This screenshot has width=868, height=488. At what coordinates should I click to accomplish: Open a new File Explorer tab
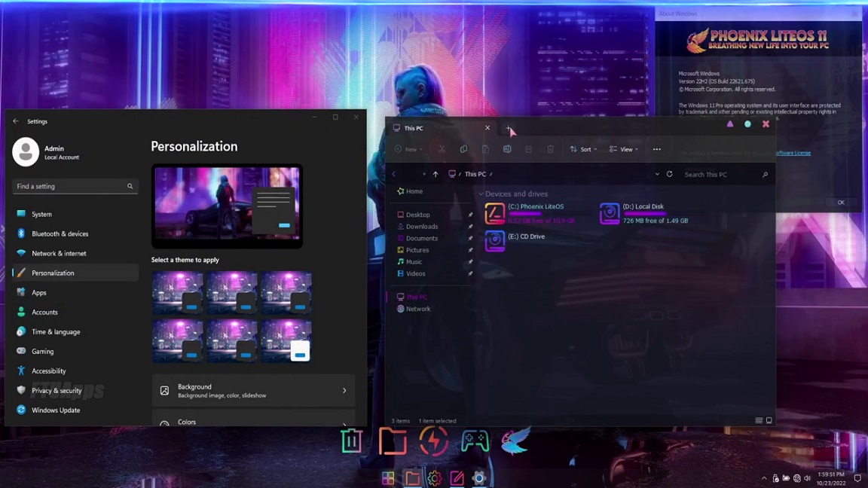[x=508, y=128]
